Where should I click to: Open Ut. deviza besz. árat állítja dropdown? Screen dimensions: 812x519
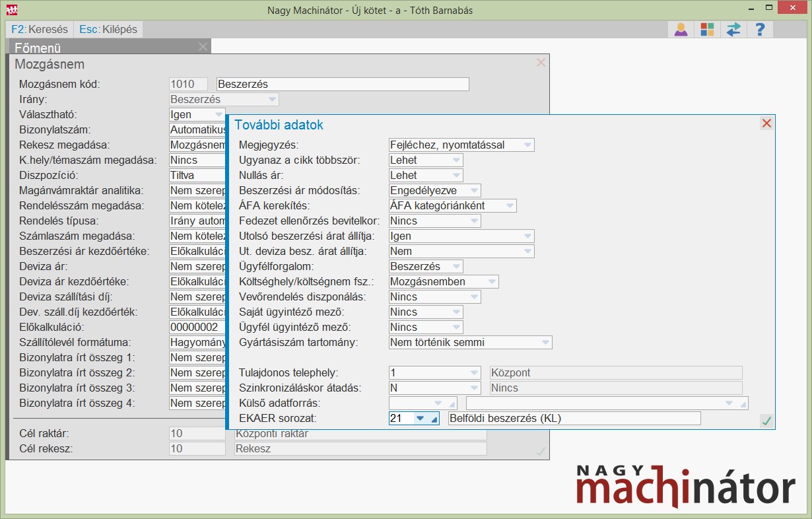click(x=527, y=252)
